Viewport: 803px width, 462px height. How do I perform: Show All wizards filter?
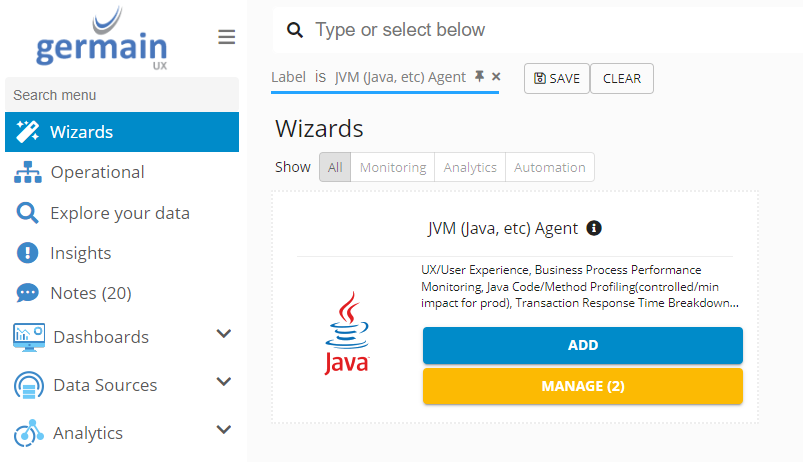[x=335, y=167]
